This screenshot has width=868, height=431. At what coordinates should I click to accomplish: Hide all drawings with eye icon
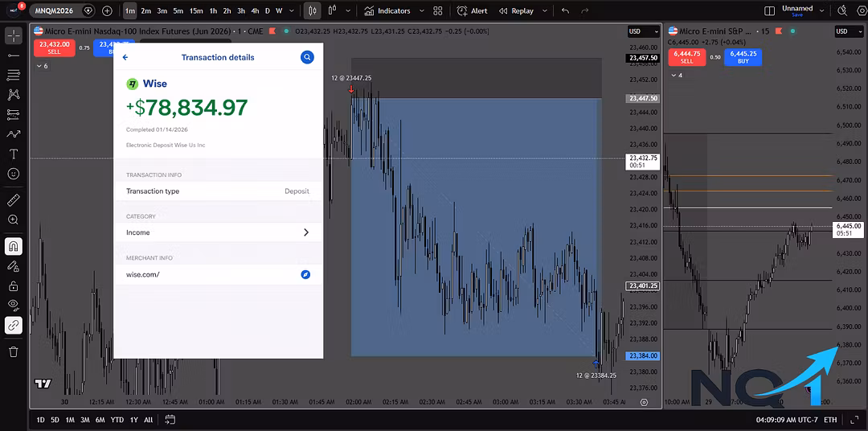tap(14, 306)
